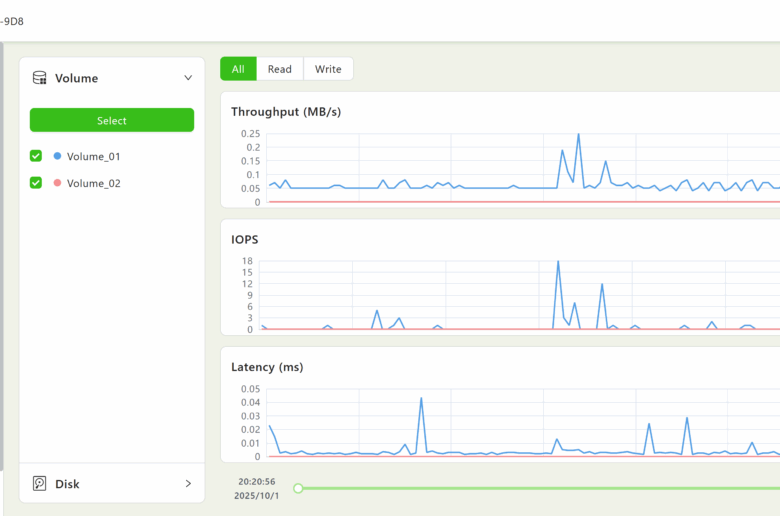Click the blue Volume_01 legend dot

(57, 156)
